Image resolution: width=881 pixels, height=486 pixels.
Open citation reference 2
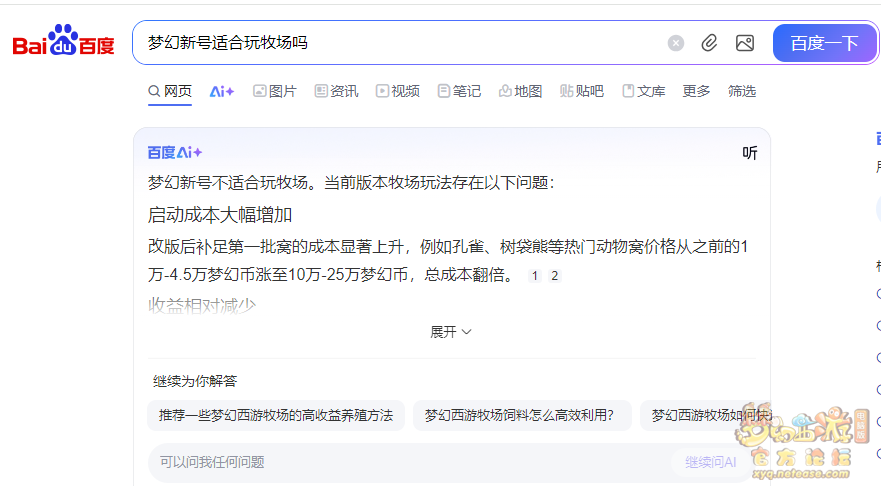(x=555, y=275)
